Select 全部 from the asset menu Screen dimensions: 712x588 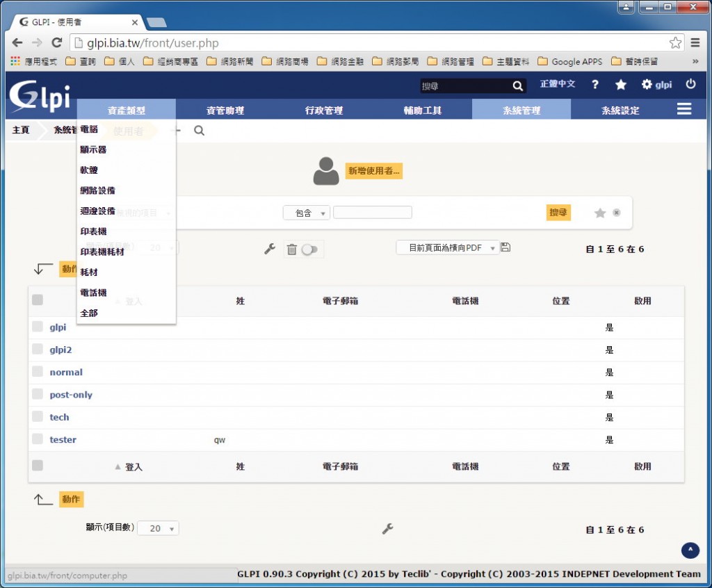click(x=89, y=313)
